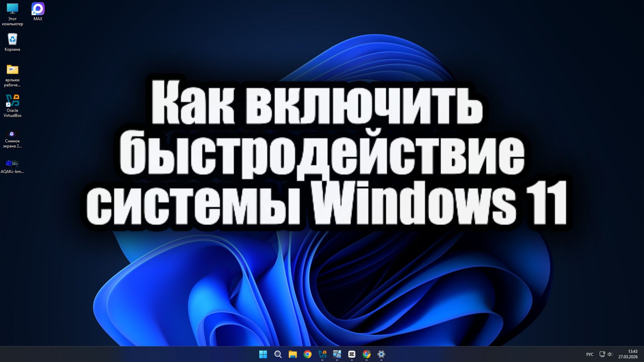
Task: Open the taskbar Search
Action: [278, 354]
